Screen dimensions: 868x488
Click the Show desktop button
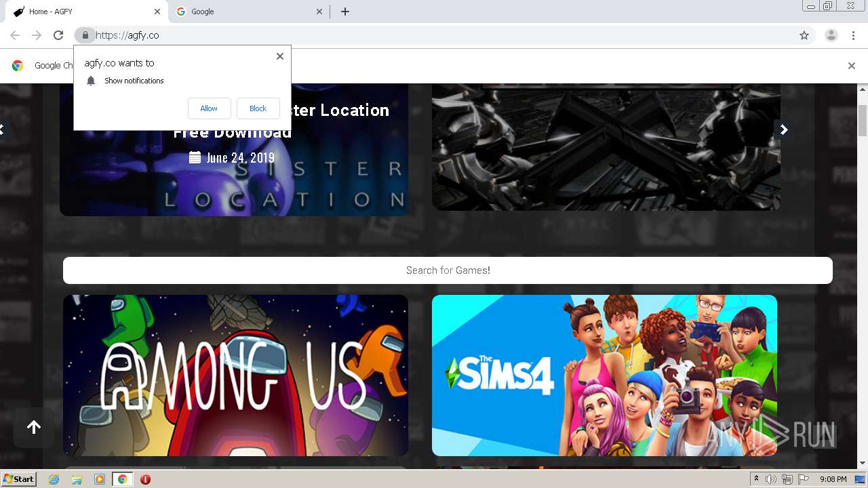[861, 479]
